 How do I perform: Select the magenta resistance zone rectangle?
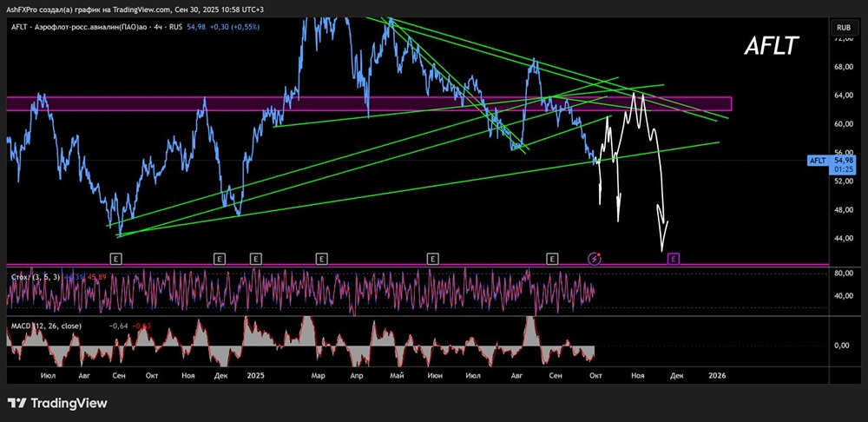[369, 103]
